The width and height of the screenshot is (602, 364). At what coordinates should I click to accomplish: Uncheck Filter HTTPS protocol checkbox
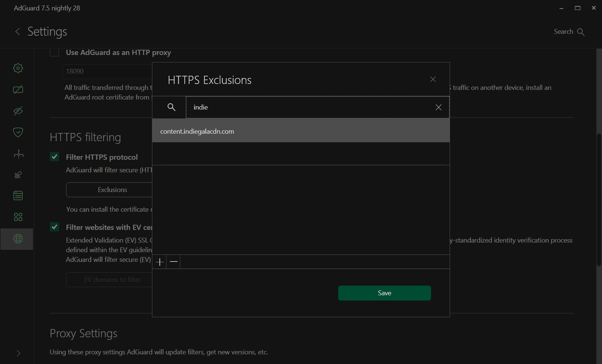click(x=55, y=157)
